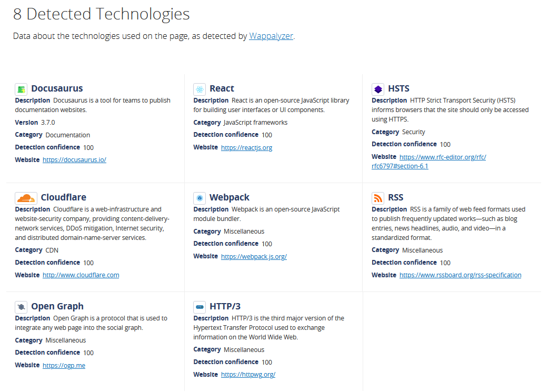Viewport: 549px width, 392px height.
Task: Click the React atom logo icon
Action: click(x=199, y=89)
